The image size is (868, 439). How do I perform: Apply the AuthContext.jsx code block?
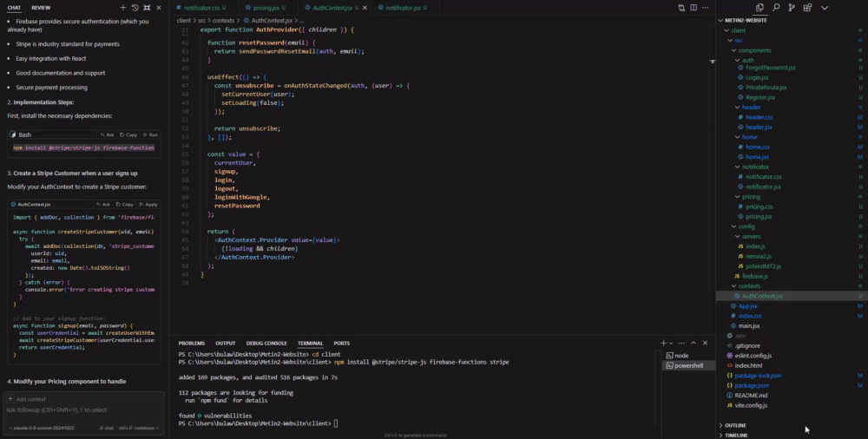pos(148,204)
